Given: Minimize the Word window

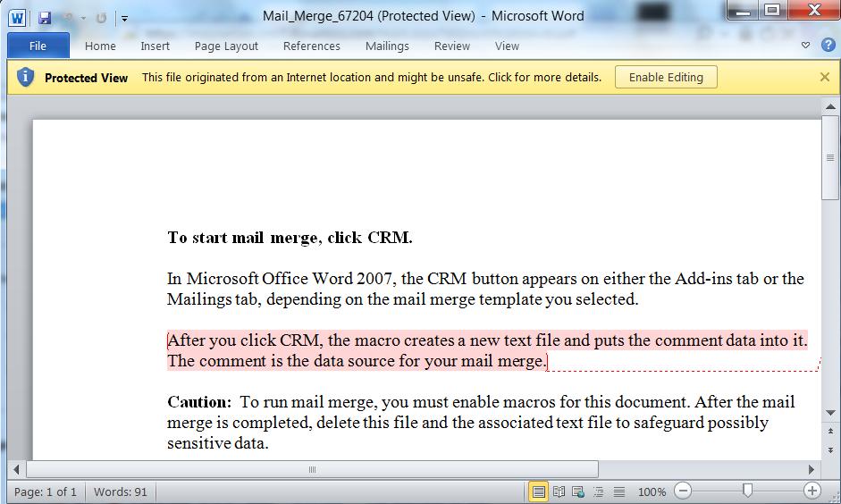Looking at the screenshot, I should (x=743, y=10).
